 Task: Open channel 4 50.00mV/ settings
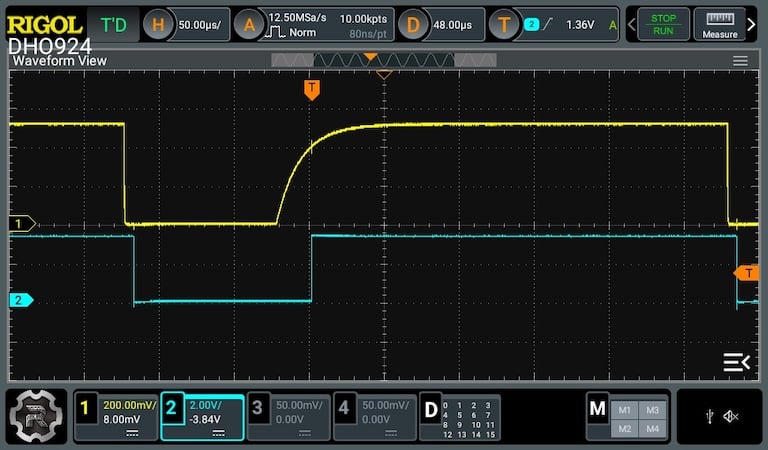pyautogui.click(x=385, y=405)
